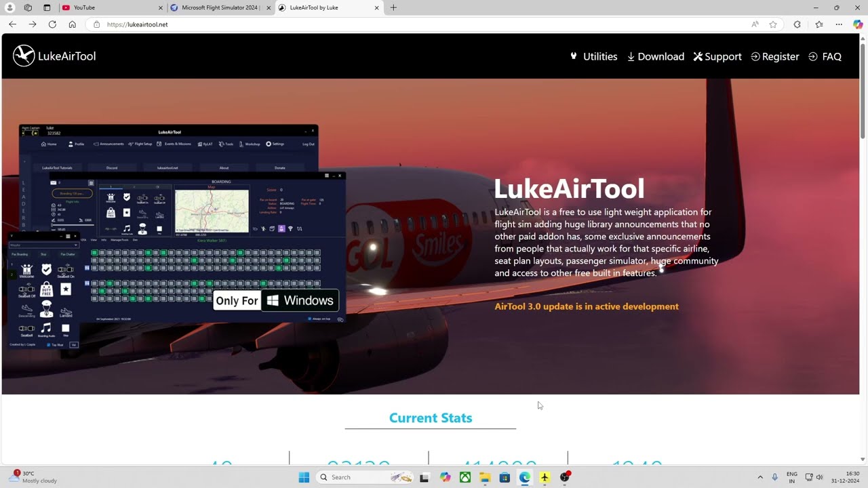This screenshot has width=868, height=488.
Task: Open Xbox app from taskbar
Action: coord(465,477)
